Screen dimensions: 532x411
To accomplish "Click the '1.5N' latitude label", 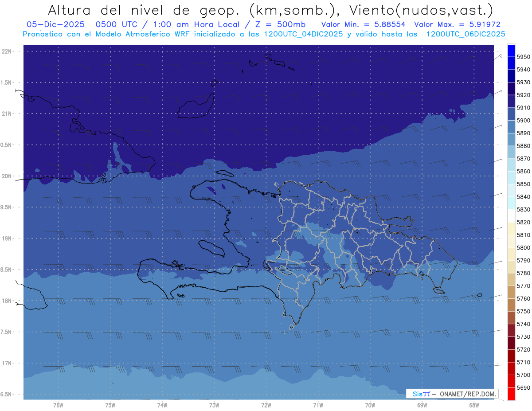I will pos(7,82).
